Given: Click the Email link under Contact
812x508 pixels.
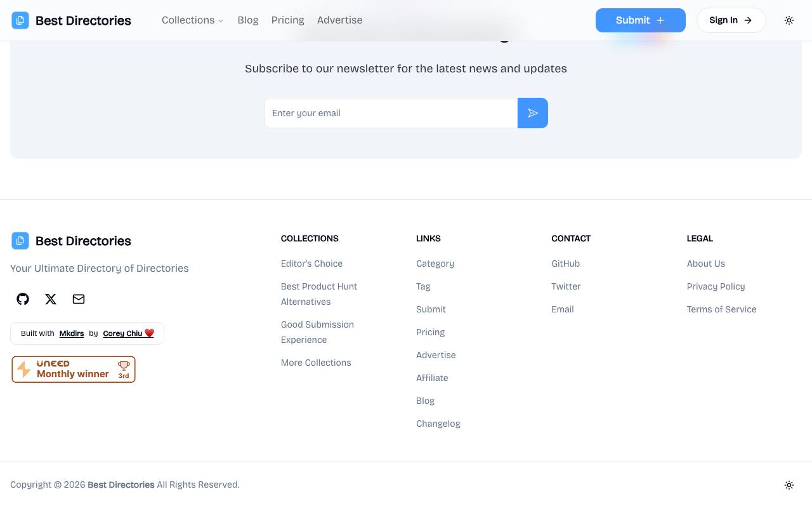Looking at the screenshot, I should 563,309.
